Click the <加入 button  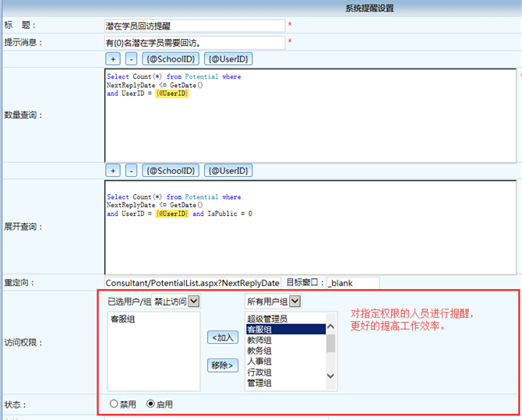click(x=223, y=337)
